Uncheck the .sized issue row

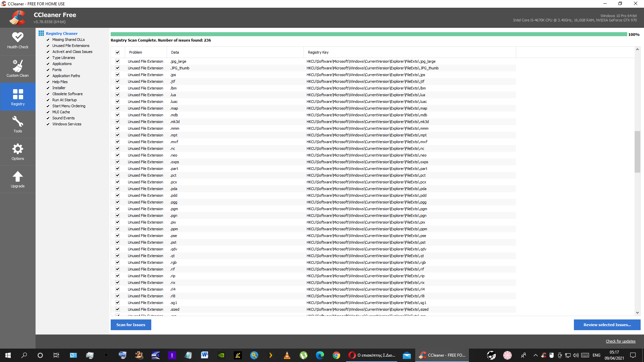coord(117,309)
